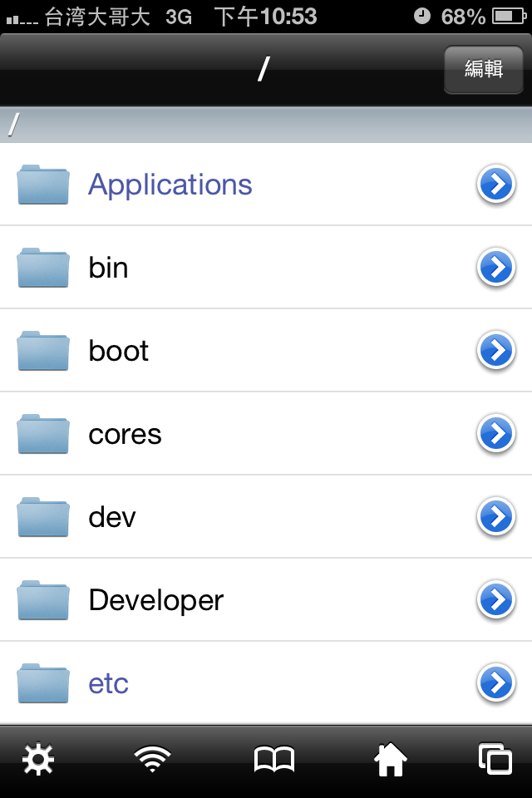Go to home directory via house icon
532x798 pixels.
coord(391,759)
